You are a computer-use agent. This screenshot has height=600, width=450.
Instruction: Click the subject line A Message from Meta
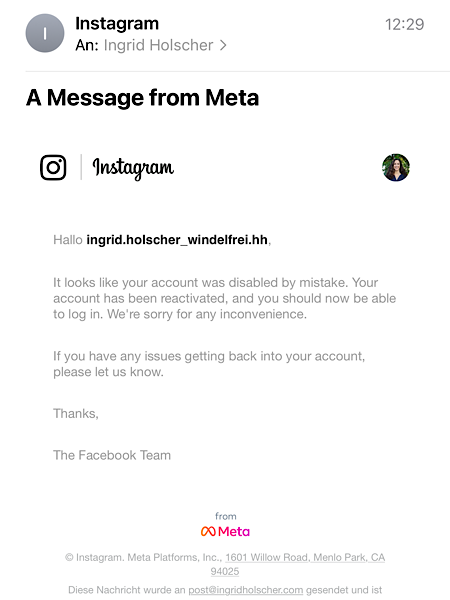[x=142, y=98]
